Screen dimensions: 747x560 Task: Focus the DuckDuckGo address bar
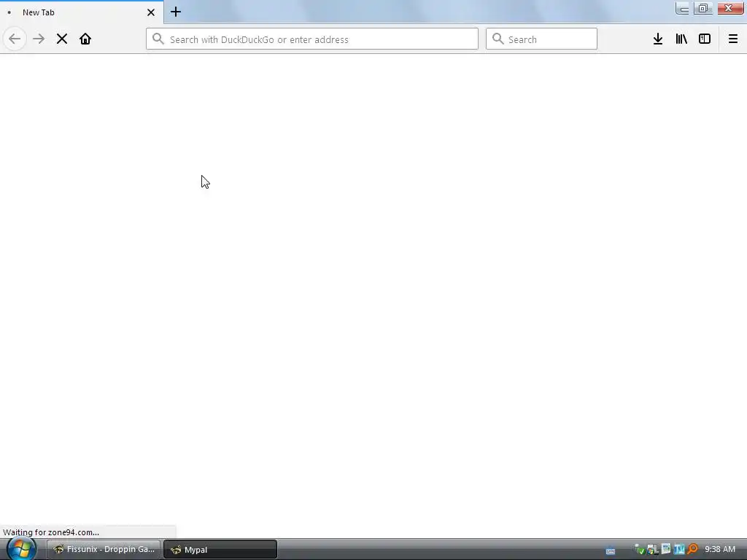312,39
